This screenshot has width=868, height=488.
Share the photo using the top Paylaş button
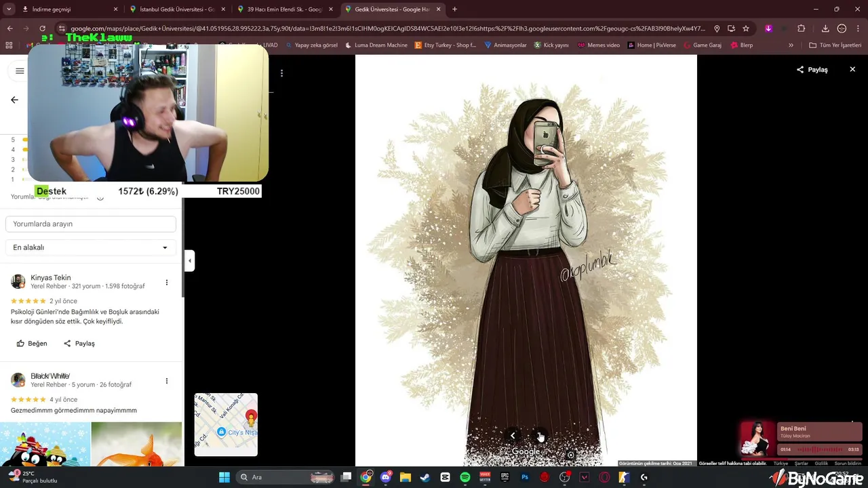(812, 70)
